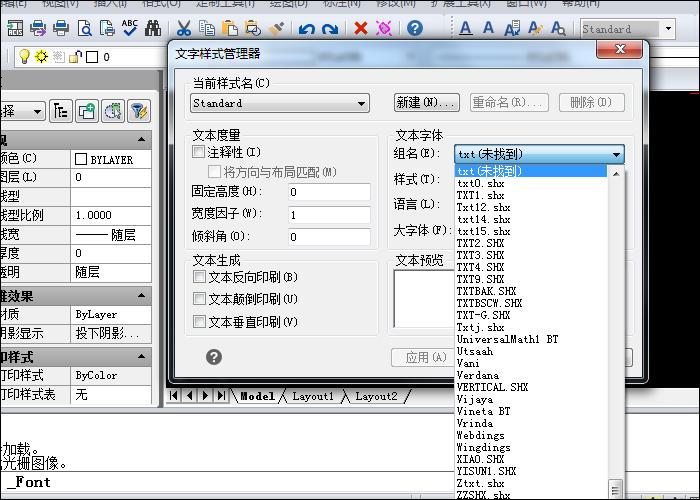Click the find text icon (A with magnifier)
This screenshot has width=700, height=500.
(558, 29)
